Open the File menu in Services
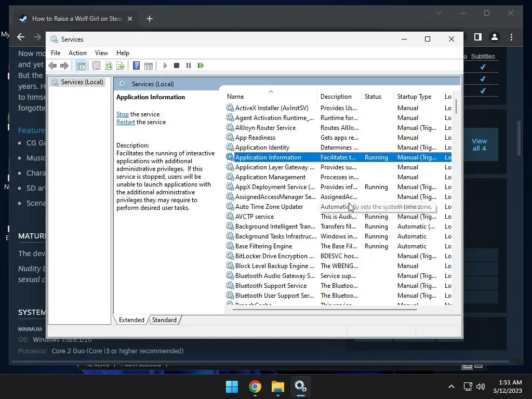 56,53
